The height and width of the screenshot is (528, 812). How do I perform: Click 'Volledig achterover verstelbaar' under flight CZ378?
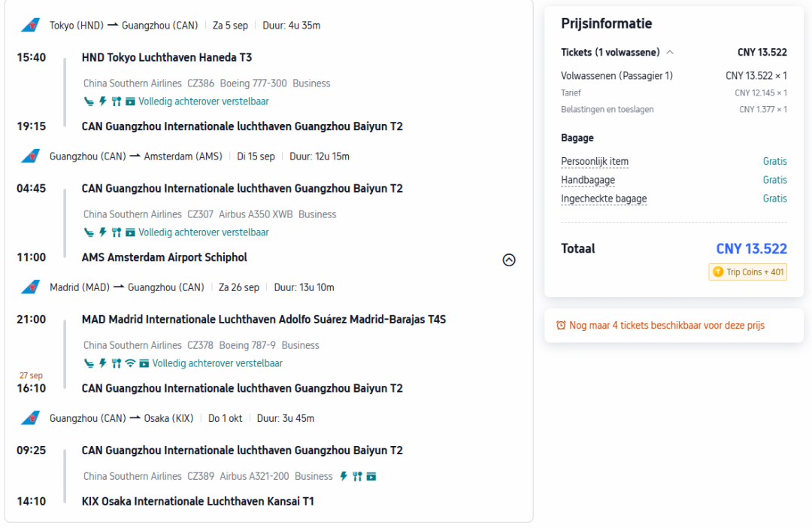[x=217, y=364]
